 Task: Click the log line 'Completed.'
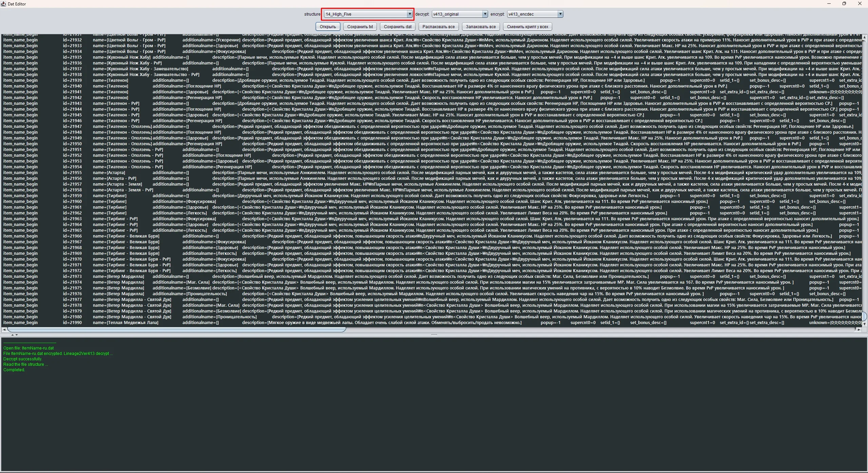point(14,370)
